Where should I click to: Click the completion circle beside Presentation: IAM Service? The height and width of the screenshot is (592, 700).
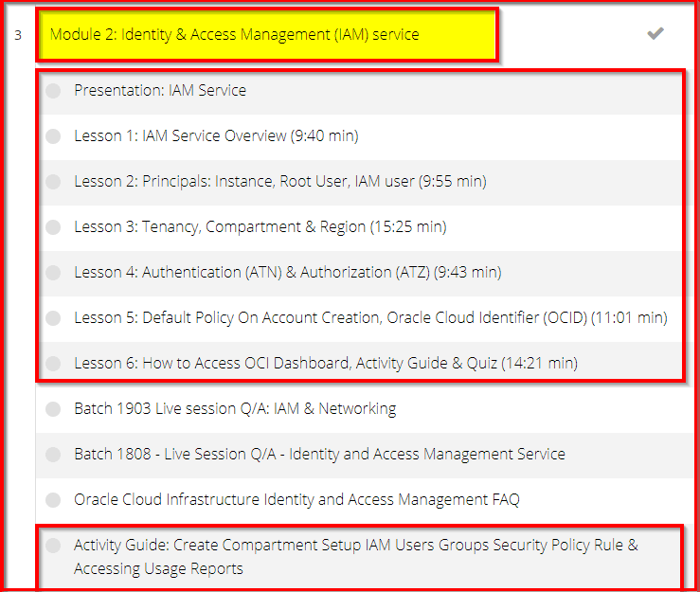(53, 91)
